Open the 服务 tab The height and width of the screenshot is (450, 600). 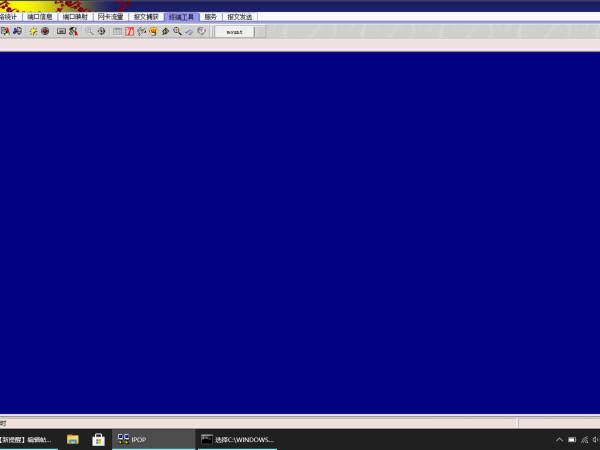tap(210, 17)
